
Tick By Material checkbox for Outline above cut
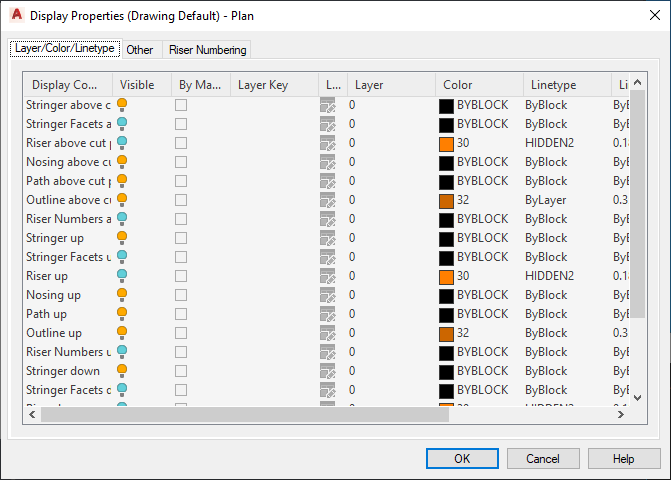[181, 200]
